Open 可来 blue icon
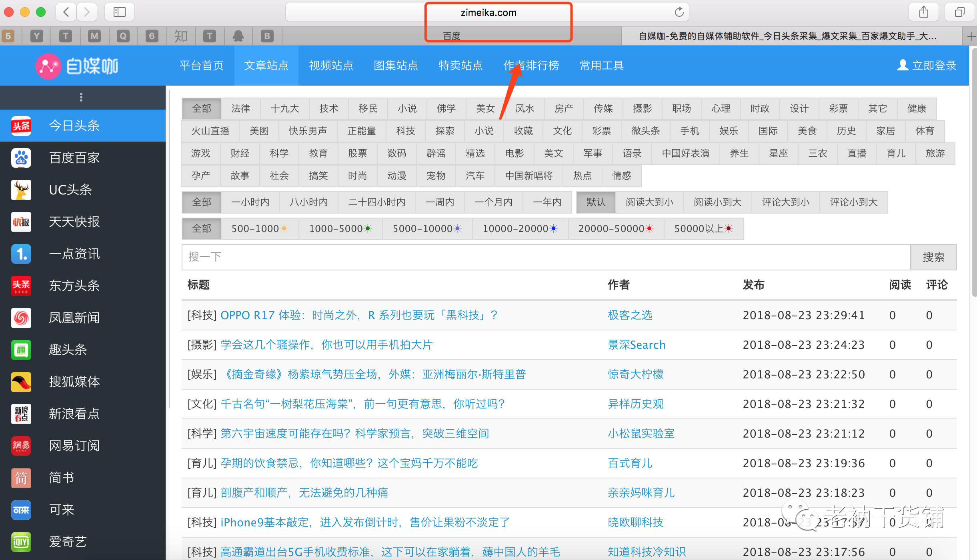The height and width of the screenshot is (560, 977). pyautogui.click(x=21, y=510)
